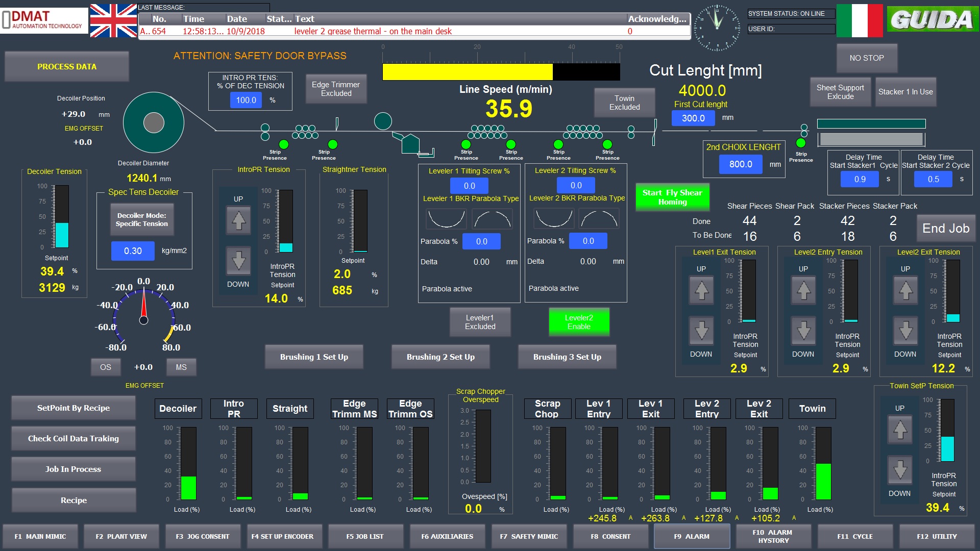Click Level2 Entry Tension UP arrow icon
980x551 pixels.
coord(804,292)
